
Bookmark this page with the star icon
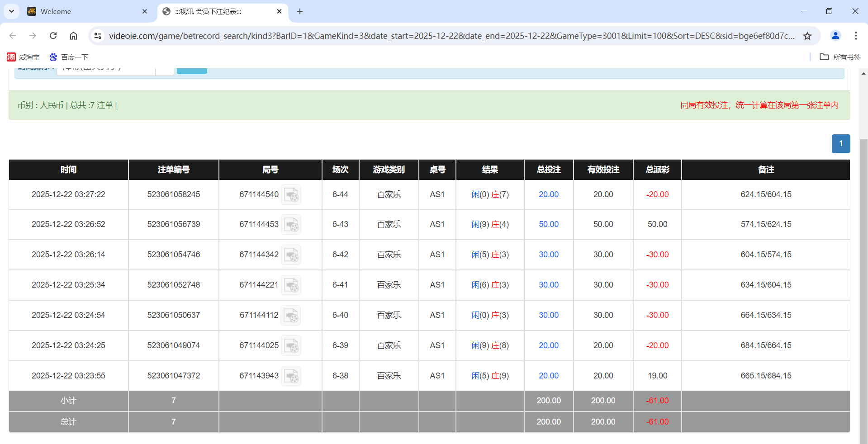(807, 36)
